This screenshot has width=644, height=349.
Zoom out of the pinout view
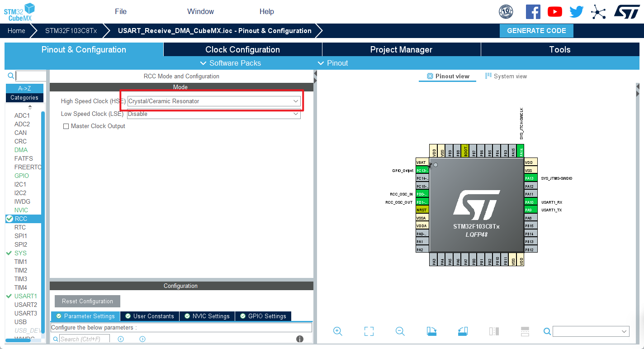(400, 331)
